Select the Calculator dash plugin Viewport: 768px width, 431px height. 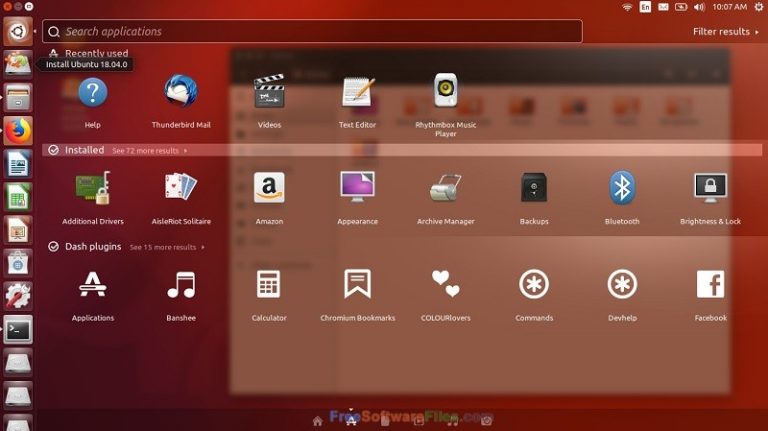tap(269, 295)
